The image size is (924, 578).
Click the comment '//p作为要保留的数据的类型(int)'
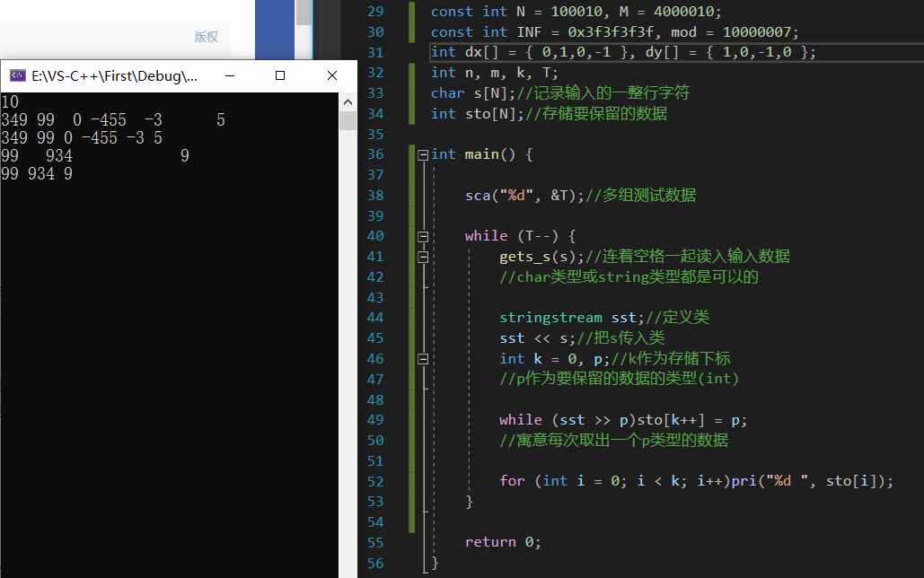coord(619,379)
